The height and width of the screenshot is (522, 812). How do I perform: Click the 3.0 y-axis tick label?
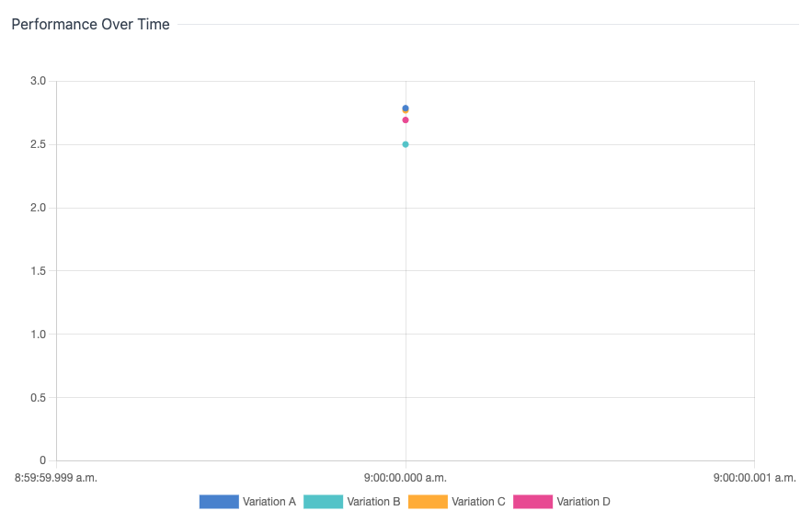38,81
